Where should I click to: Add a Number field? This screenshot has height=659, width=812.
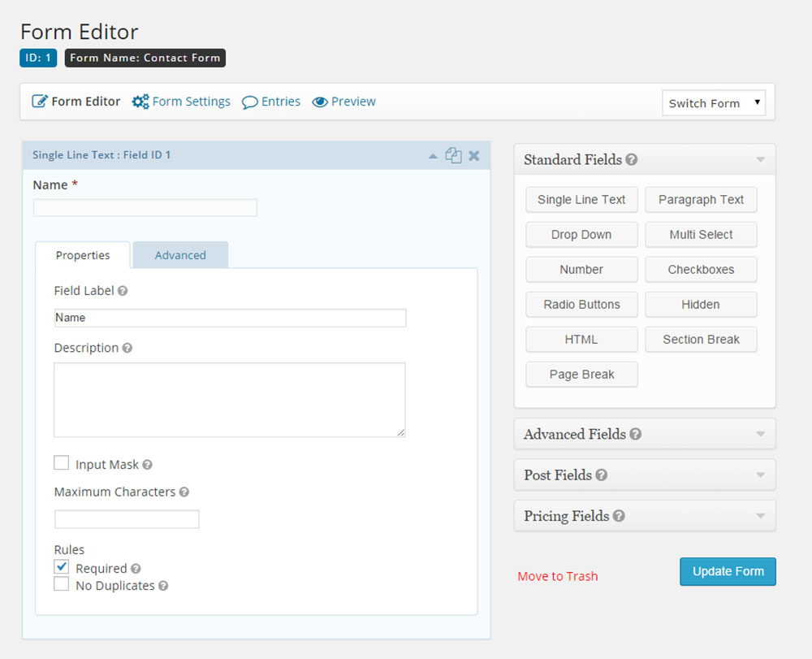(x=581, y=270)
